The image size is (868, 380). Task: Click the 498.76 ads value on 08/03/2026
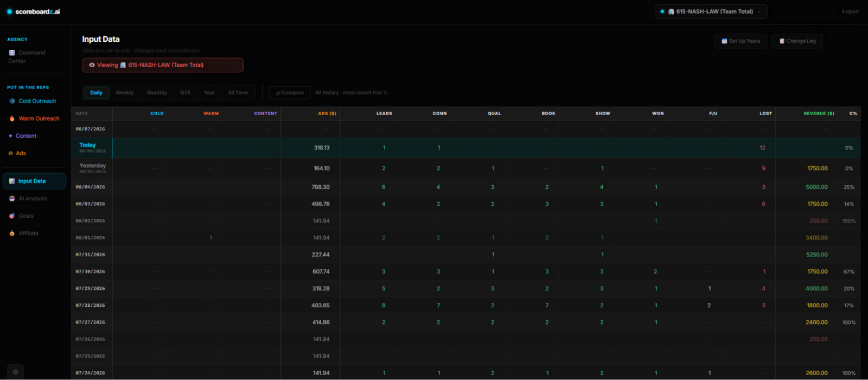[x=321, y=204]
